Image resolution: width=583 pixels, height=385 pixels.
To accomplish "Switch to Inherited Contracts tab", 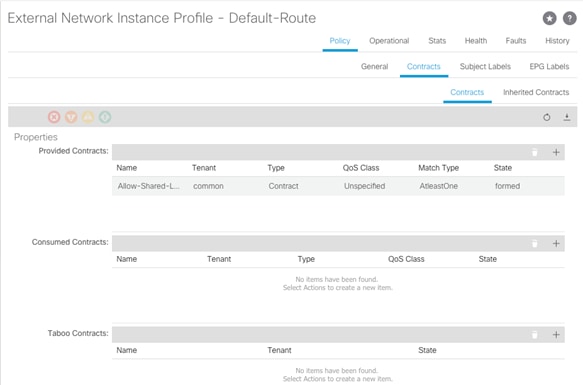I will coord(536,92).
